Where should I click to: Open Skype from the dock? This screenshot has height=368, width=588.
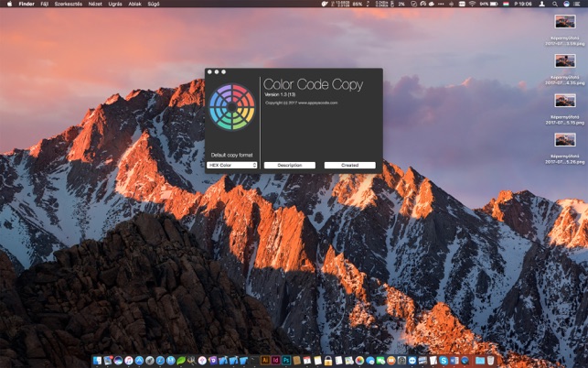pyautogui.click(x=444, y=361)
